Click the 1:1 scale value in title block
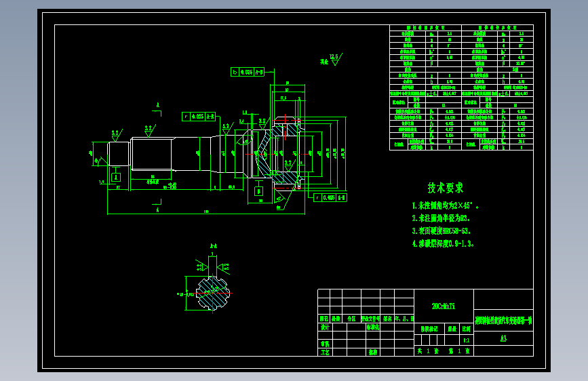This screenshot has width=588, height=381. pyautogui.click(x=466, y=340)
